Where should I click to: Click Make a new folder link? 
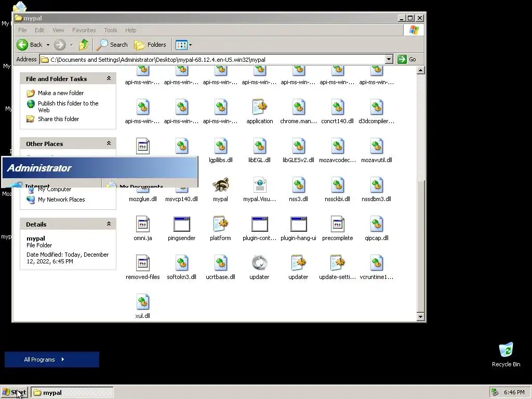(x=61, y=93)
